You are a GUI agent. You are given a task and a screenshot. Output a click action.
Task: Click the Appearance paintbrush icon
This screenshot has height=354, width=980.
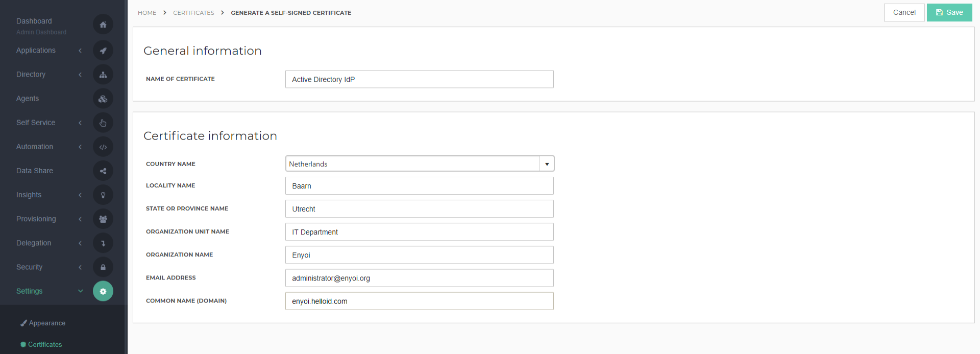click(23, 323)
